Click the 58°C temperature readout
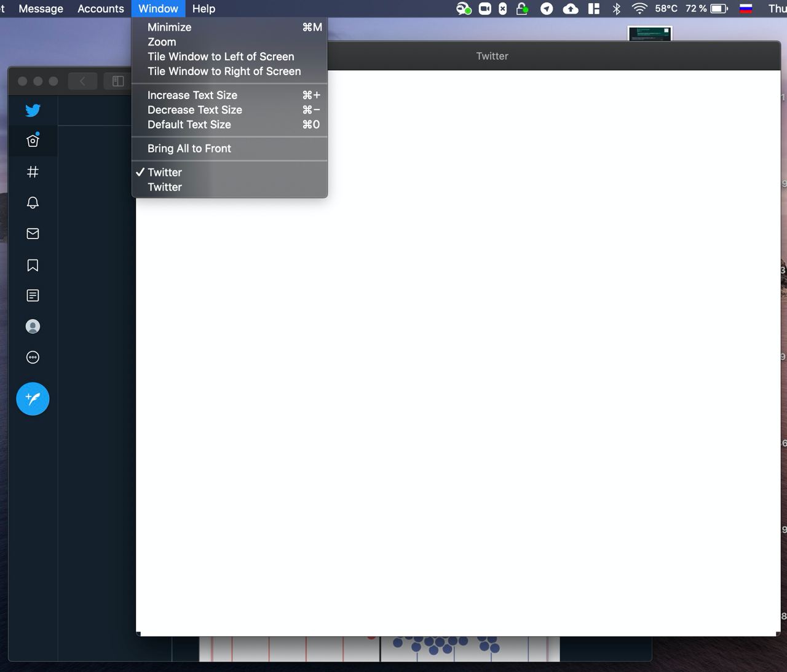The width and height of the screenshot is (787, 672). tap(666, 9)
